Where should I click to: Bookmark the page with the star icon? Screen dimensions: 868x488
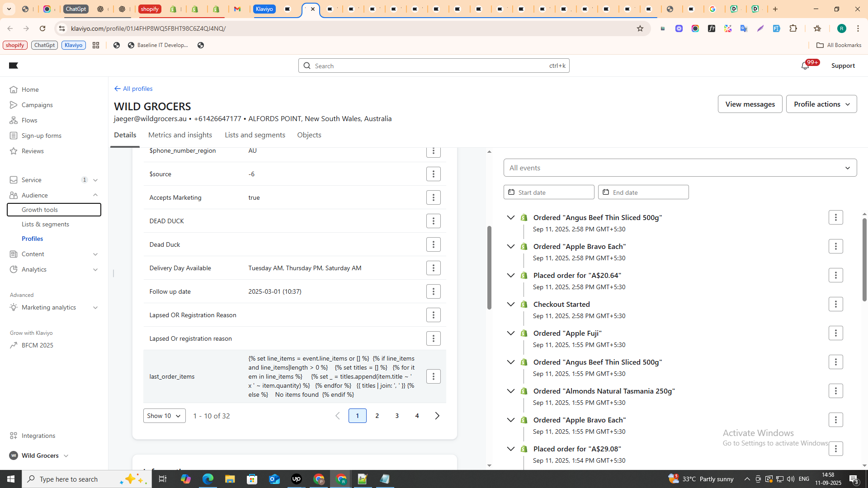coord(640,28)
